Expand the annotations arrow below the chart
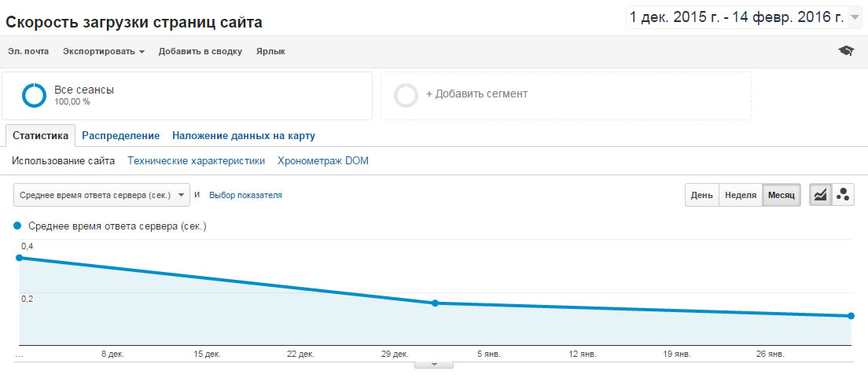868x382 pixels. pos(434,364)
